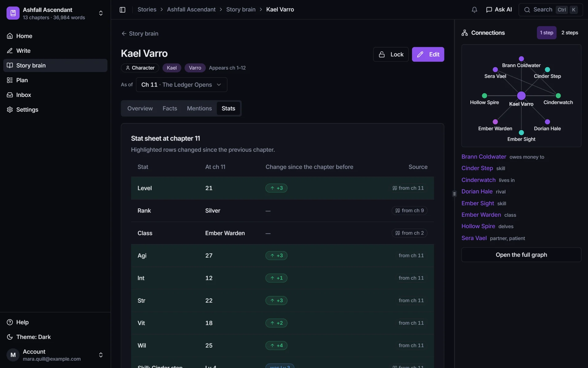Select the Stats tab
This screenshot has height=368, width=588.
tap(228, 108)
